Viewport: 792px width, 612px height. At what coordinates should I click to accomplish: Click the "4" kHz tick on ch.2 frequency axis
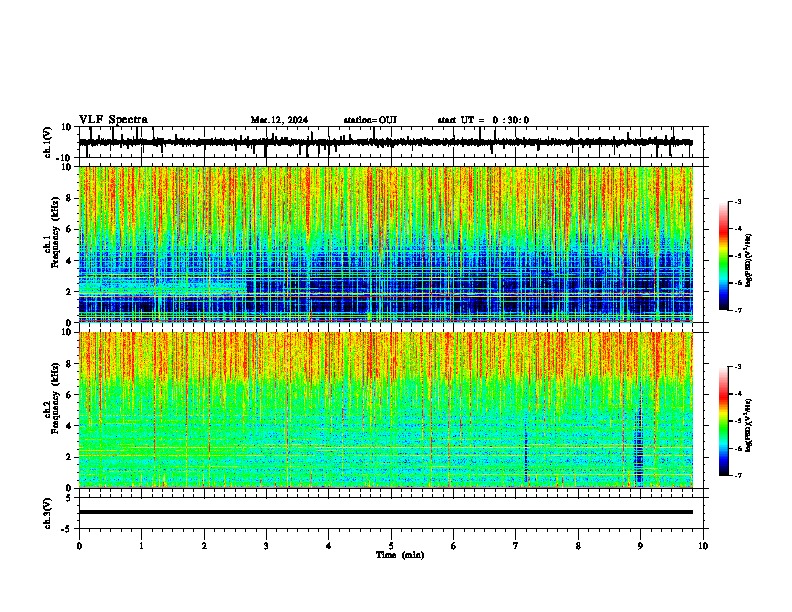coord(70,426)
